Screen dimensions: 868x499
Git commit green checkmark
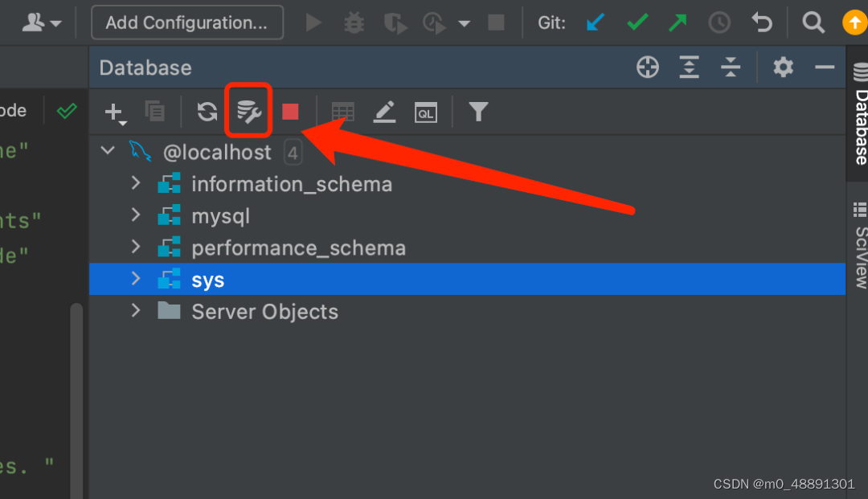click(x=637, y=22)
